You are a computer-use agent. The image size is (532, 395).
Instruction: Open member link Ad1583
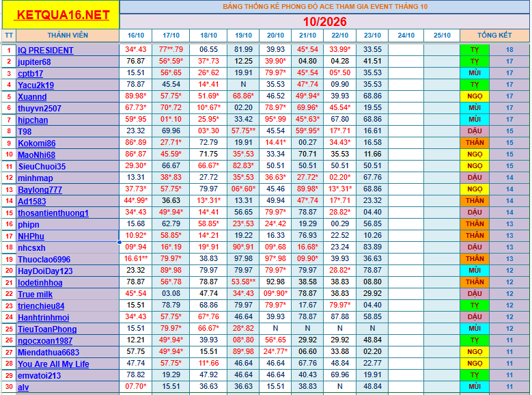tap(31, 201)
